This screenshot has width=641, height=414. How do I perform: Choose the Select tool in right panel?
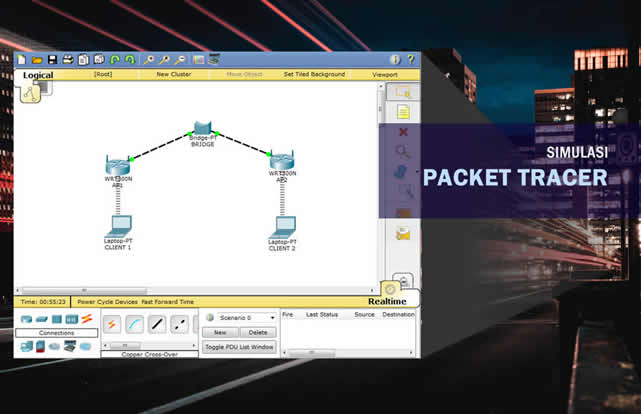(403, 92)
